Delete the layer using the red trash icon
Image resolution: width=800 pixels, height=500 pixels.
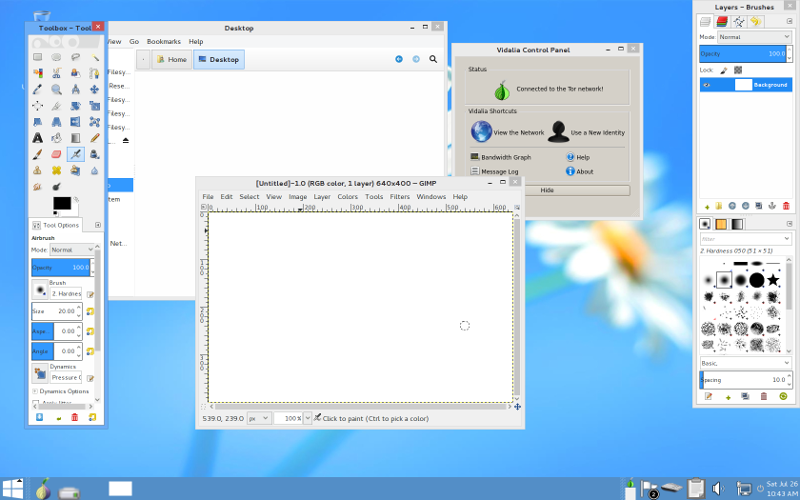[786, 205]
